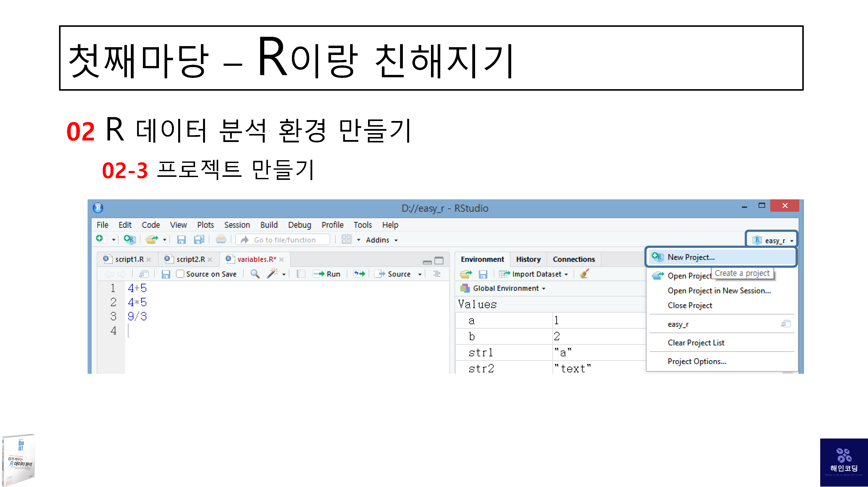Choose Close Project menu entry
The image size is (868, 487).
pyautogui.click(x=689, y=305)
